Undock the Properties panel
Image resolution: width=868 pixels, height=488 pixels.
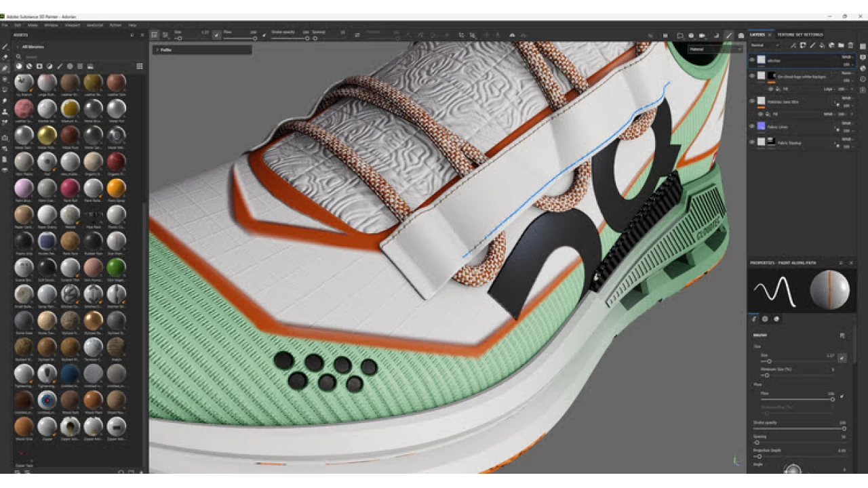point(842,262)
